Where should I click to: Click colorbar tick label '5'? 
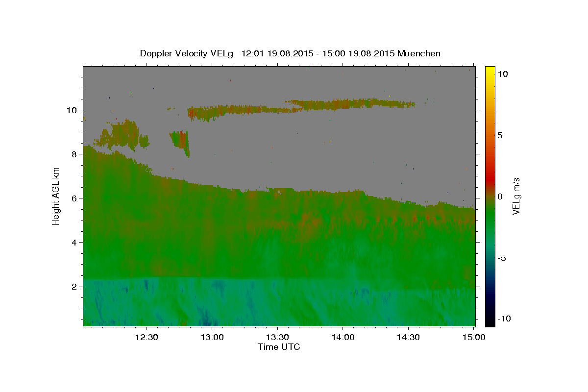click(500, 135)
